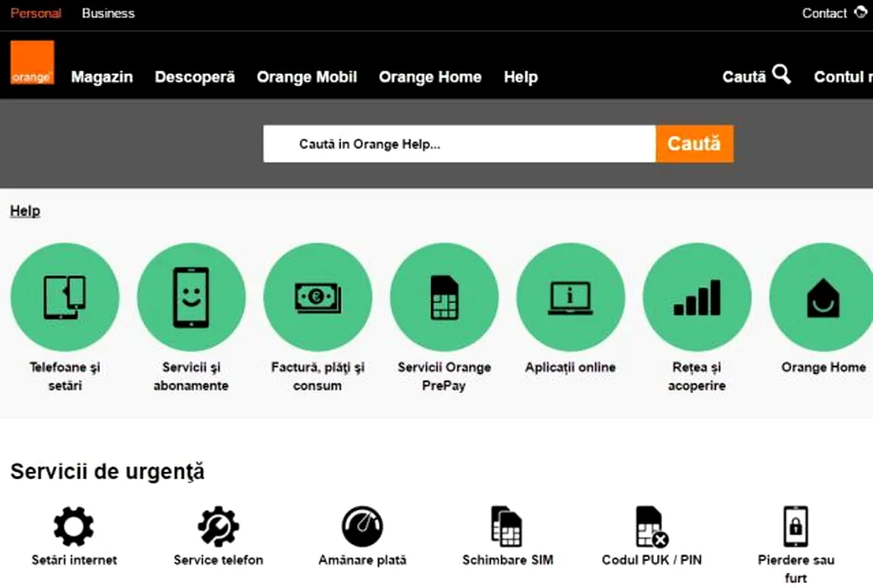This screenshot has width=873, height=588.
Task: Open Factură, plăți și consum money icon
Action: pos(318,297)
